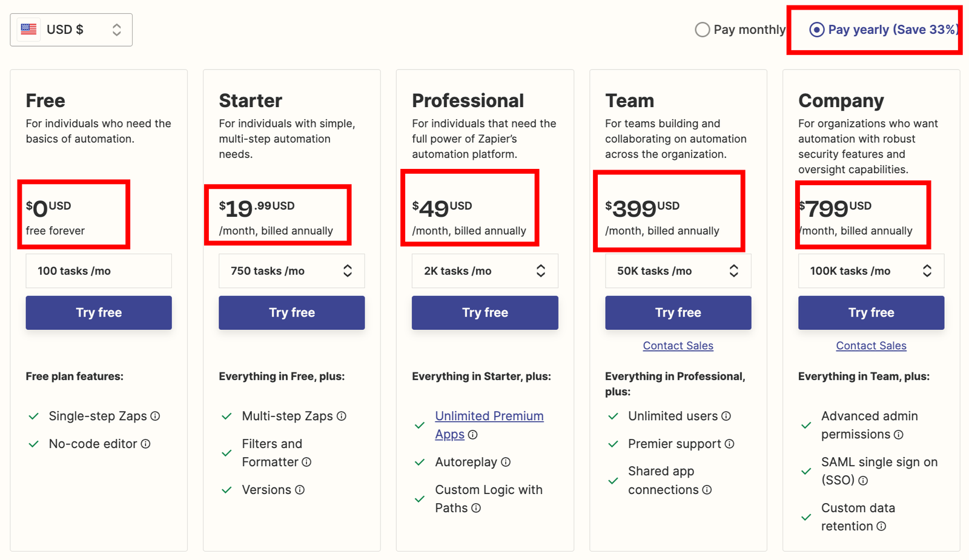The width and height of the screenshot is (969, 560).
Task: Open Contact Sales link under Team plan
Action: 678,346
